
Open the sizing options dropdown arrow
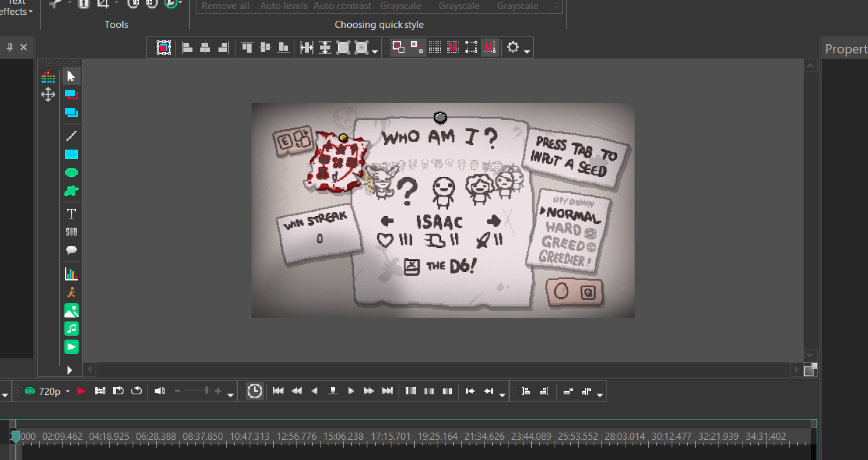(376, 51)
